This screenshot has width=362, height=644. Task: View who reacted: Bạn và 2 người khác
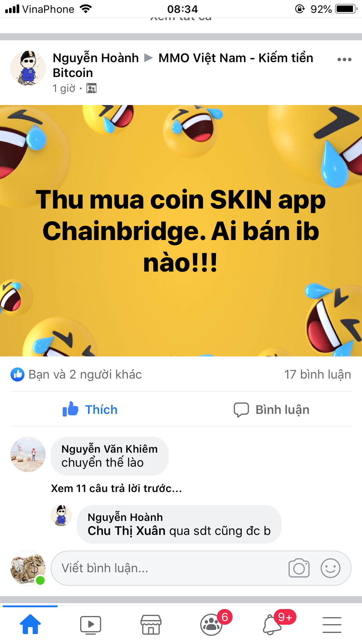click(x=76, y=374)
